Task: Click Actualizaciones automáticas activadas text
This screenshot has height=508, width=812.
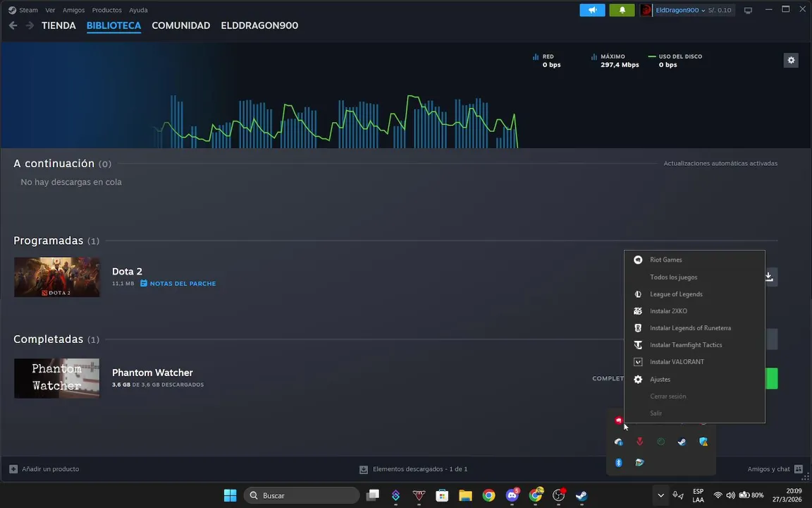Action: [720, 163]
